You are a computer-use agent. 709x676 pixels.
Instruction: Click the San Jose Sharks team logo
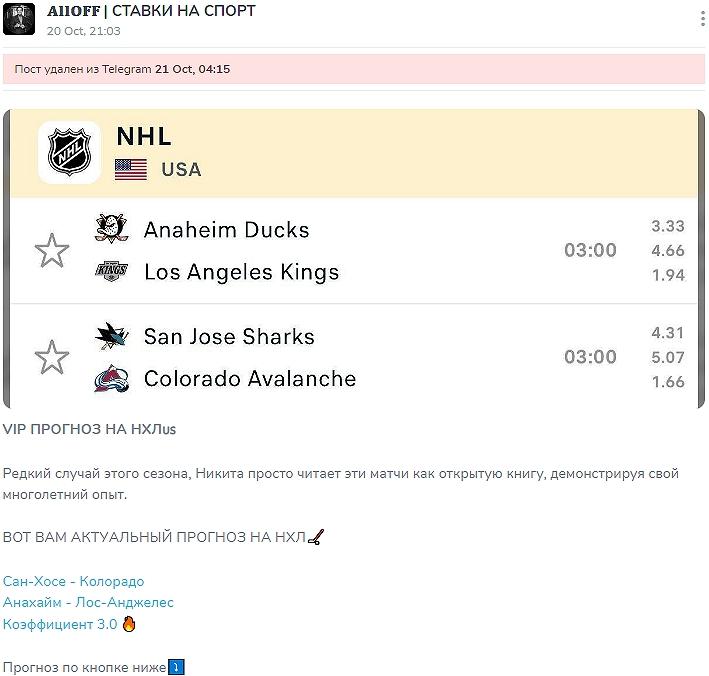(112, 336)
